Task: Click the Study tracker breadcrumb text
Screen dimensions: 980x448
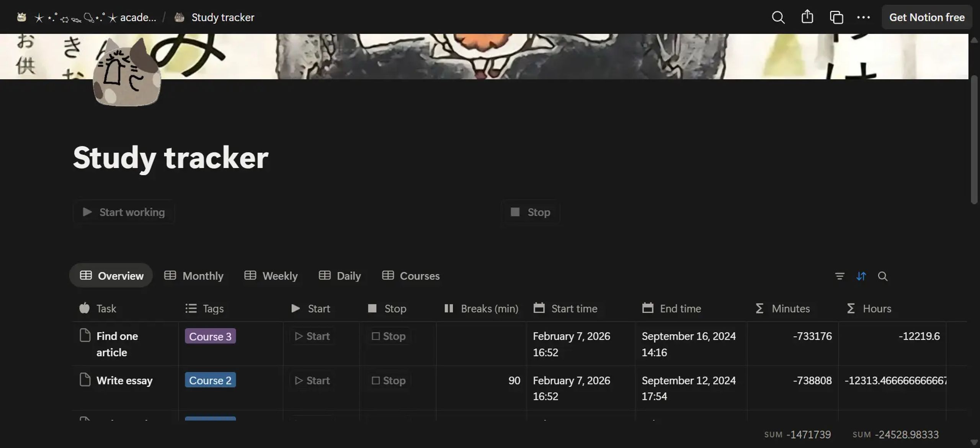Action: coord(223,17)
